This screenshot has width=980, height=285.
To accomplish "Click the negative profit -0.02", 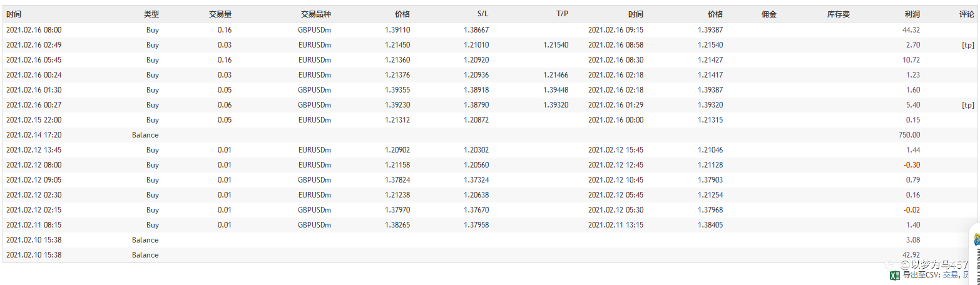I will (x=911, y=210).
